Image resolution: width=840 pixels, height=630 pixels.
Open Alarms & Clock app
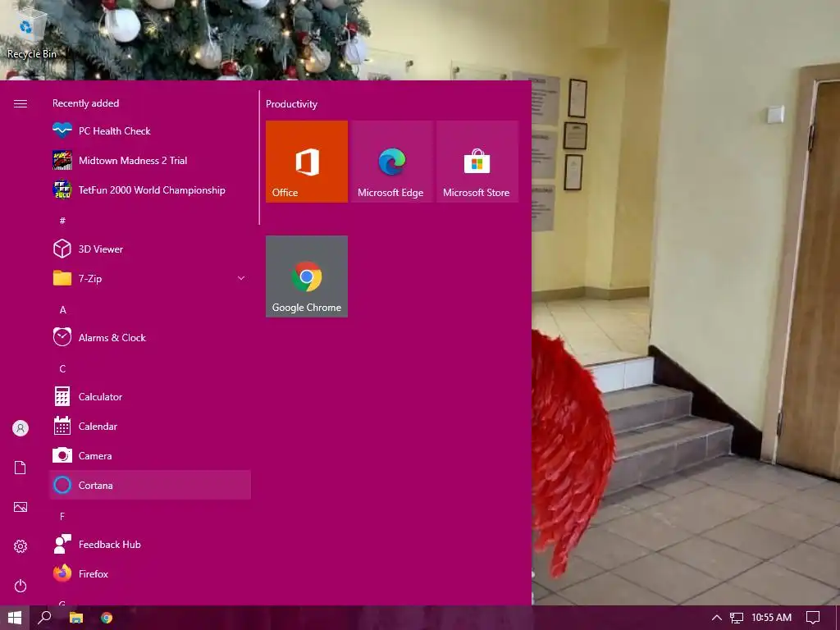[150, 337]
